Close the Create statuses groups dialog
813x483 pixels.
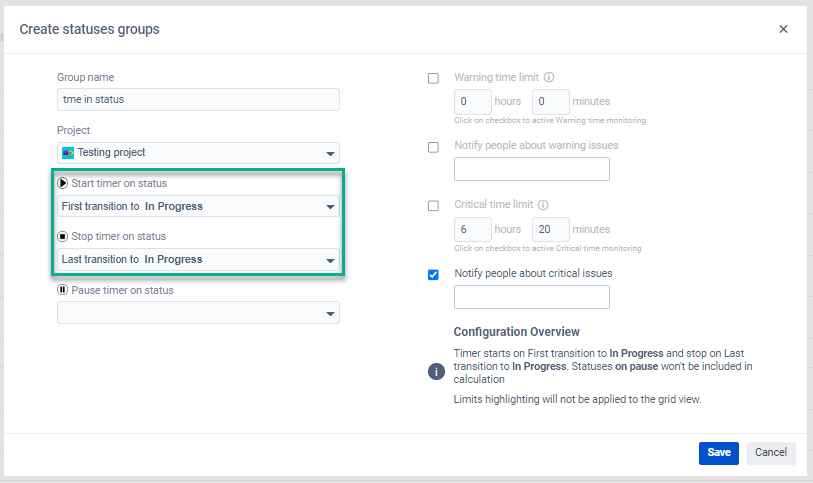pos(783,29)
